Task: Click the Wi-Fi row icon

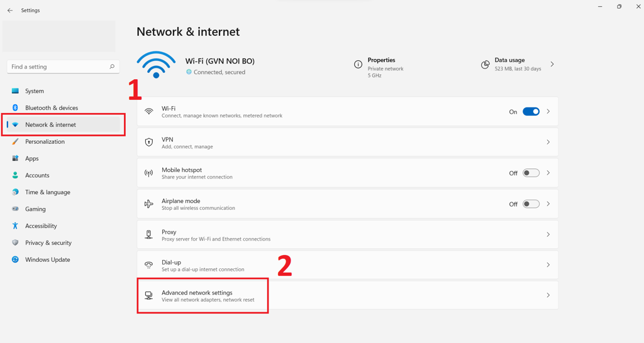Action: [x=149, y=112]
